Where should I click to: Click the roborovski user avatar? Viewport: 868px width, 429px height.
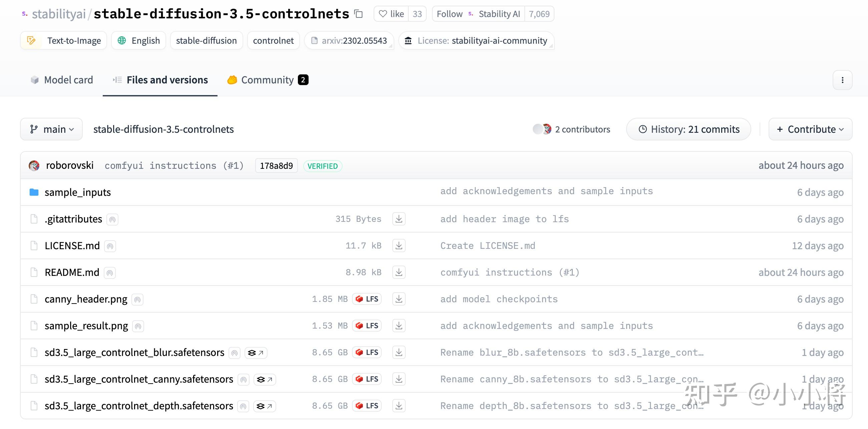point(34,166)
